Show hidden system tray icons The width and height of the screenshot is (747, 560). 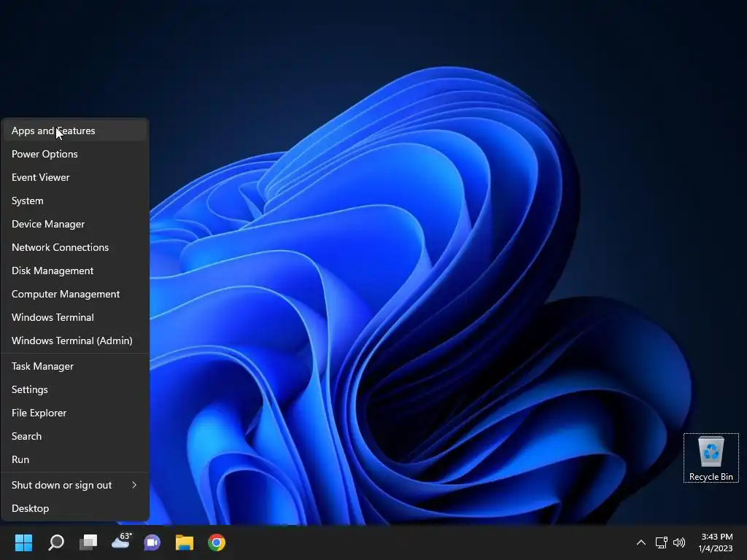[x=641, y=542]
